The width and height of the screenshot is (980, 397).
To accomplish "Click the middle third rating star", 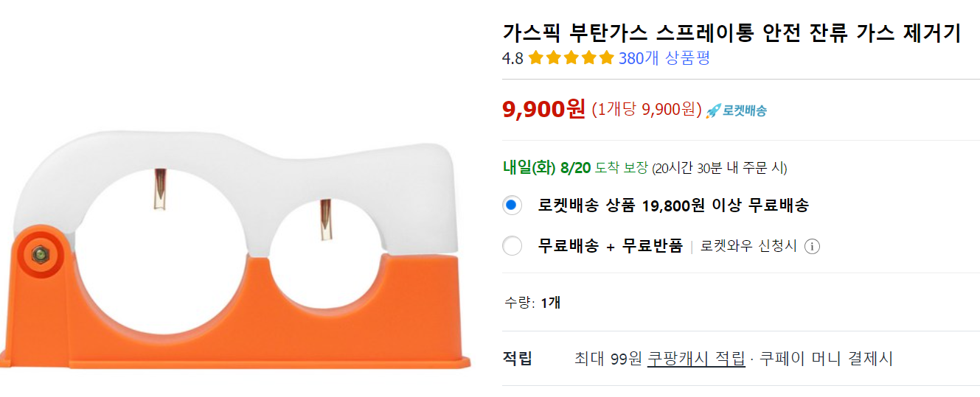I will pyautogui.click(x=571, y=58).
